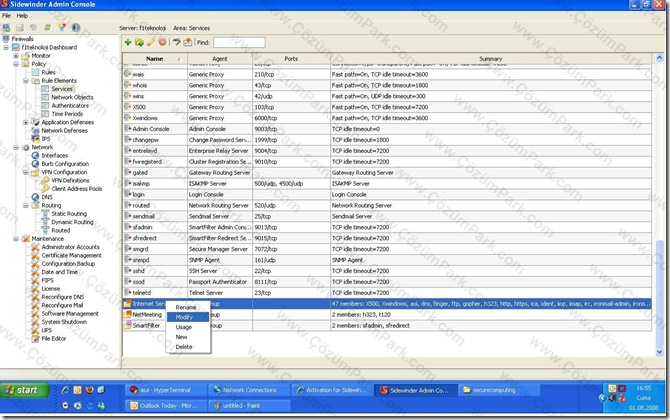Switch to securecomputing folder taskbar button
This screenshot has height=420, width=670.
click(499, 390)
